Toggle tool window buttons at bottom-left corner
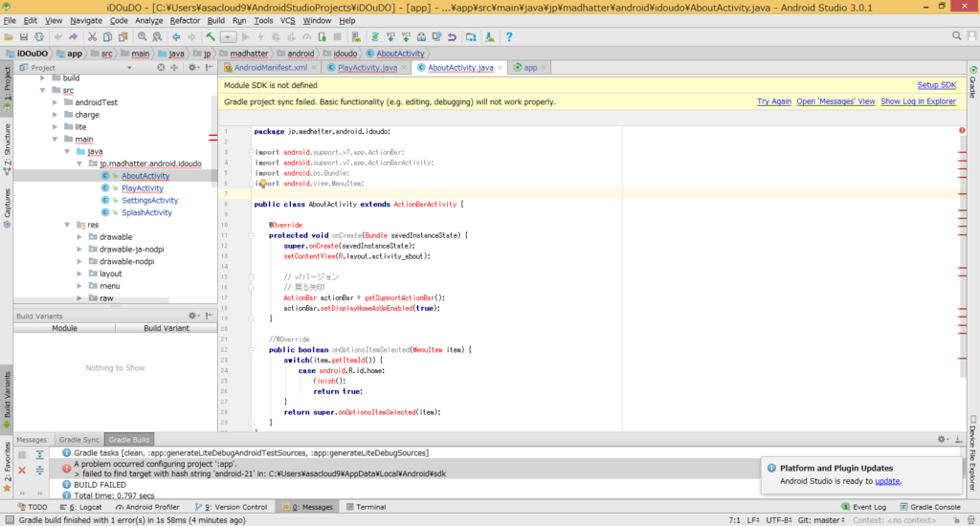Viewport: 980px width, 526px height. click(9, 519)
